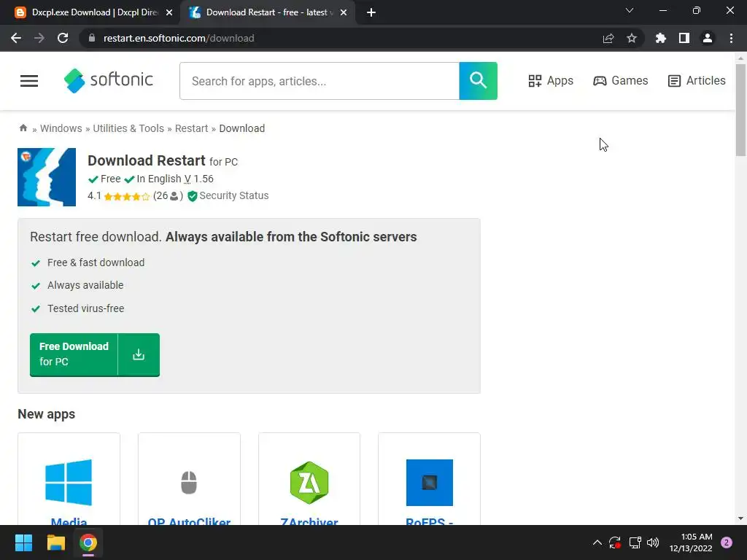Open a new browser tab
The image size is (747, 560).
pyautogui.click(x=371, y=13)
